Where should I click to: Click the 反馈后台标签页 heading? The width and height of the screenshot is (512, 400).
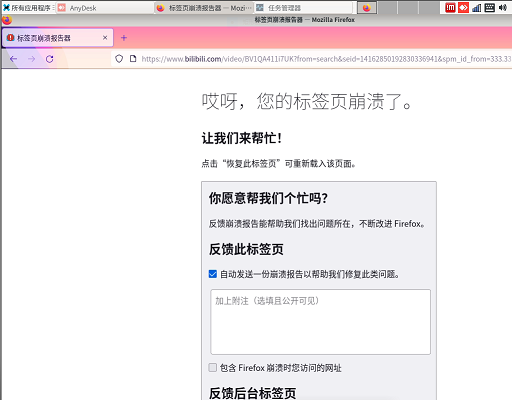click(x=252, y=393)
